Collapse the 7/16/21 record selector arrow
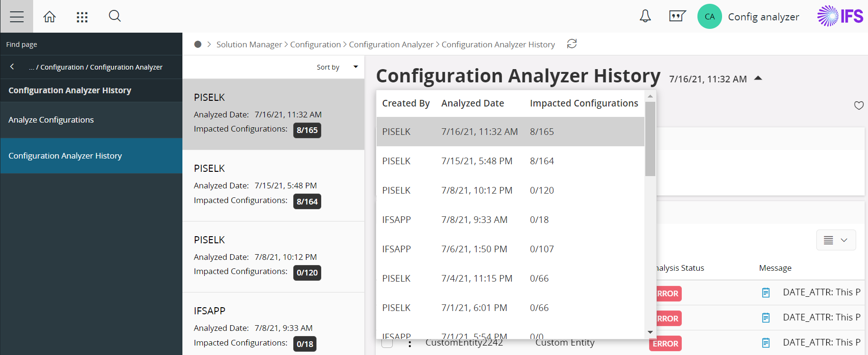868x355 pixels. coord(758,79)
